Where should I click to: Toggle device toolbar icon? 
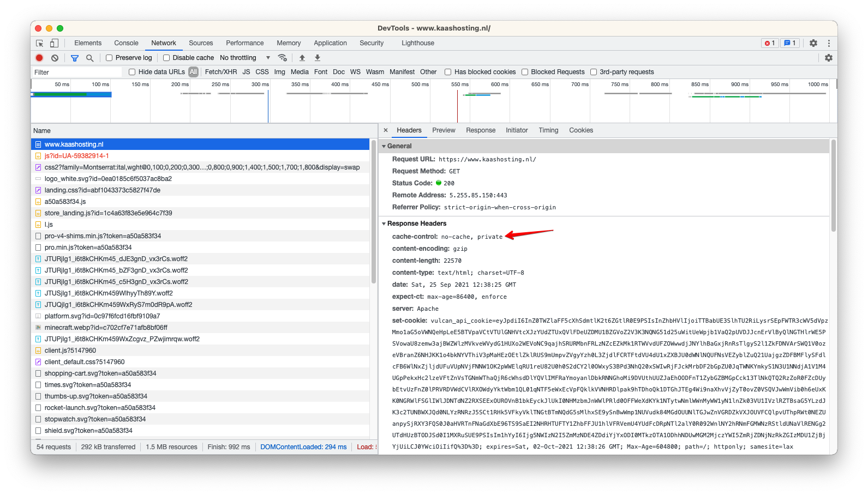point(54,43)
